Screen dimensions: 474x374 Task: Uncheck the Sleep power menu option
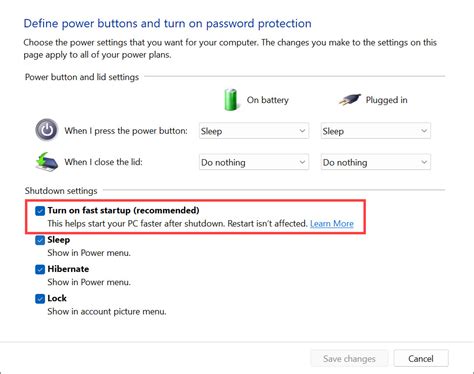click(x=40, y=240)
